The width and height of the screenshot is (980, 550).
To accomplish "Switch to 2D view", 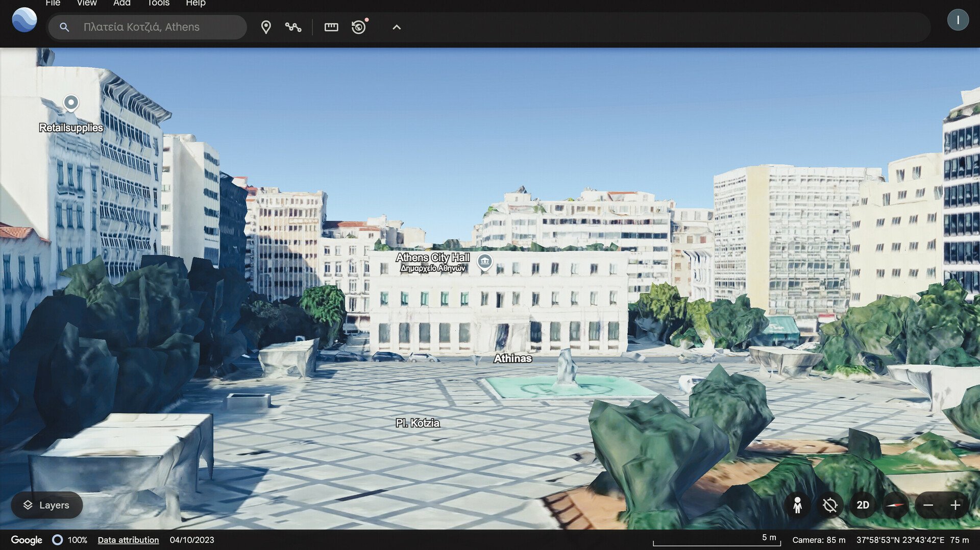I will (x=863, y=505).
